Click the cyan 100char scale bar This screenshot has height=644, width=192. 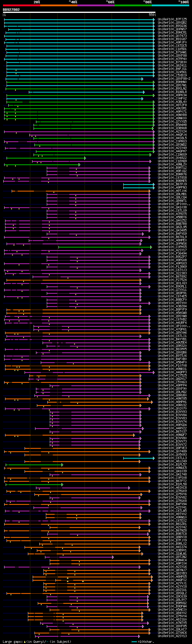(134, 642)
